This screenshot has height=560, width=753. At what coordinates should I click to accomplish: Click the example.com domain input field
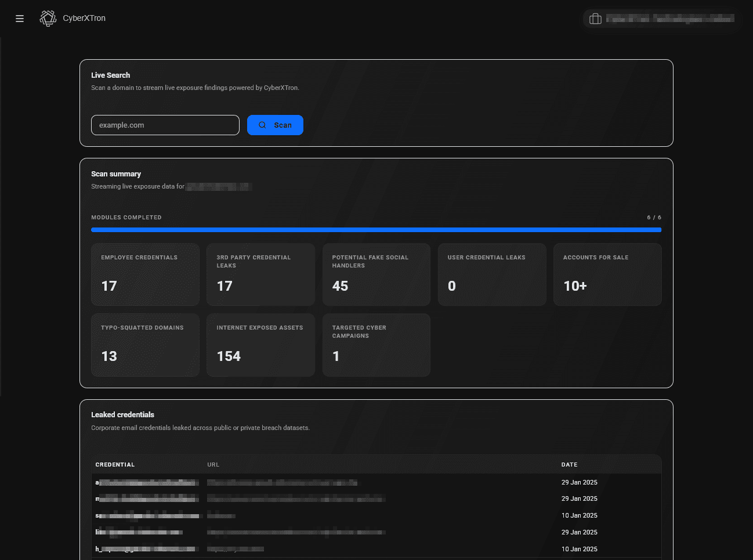pos(165,125)
